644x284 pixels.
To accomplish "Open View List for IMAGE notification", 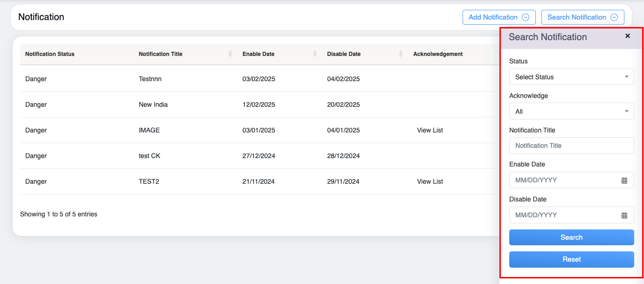I will click(x=429, y=130).
